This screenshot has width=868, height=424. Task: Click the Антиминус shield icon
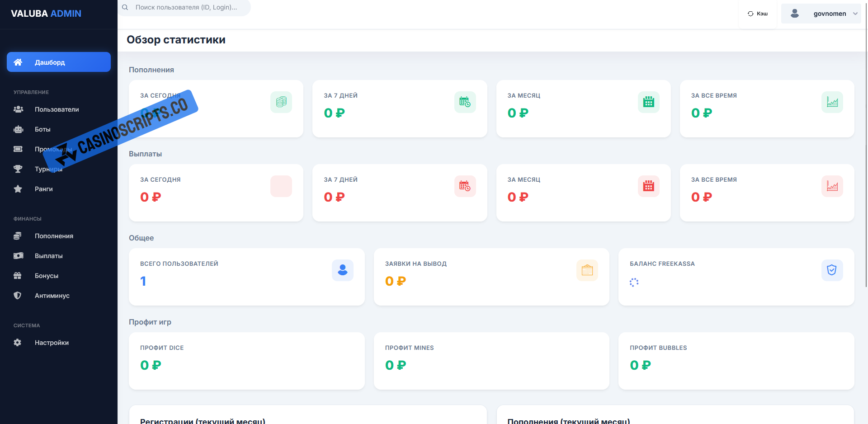coord(18,296)
